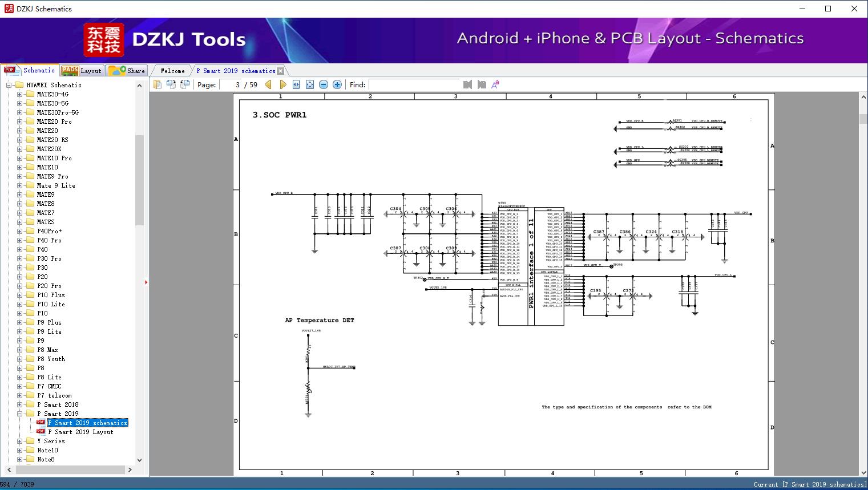The width and height of the screenshot is (868, 490).
Task: Click the DZKJ logo in the banner
Action: (x=104, y=40)
